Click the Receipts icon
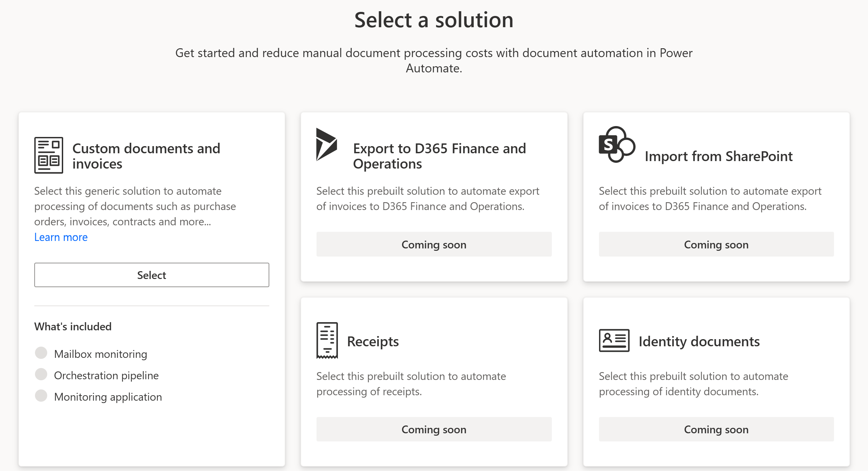This screenshot has height=471, width=868. [x=327, y=341]
